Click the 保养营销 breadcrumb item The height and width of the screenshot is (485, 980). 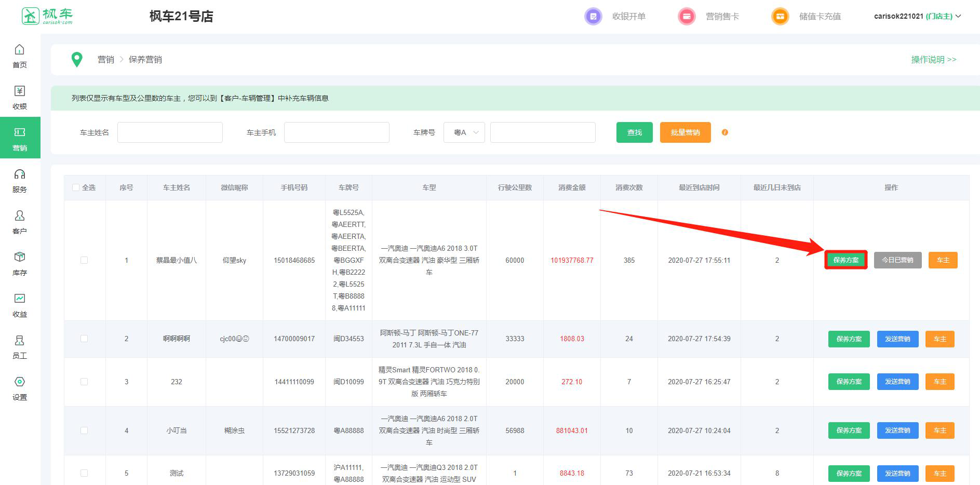[145, 60]
